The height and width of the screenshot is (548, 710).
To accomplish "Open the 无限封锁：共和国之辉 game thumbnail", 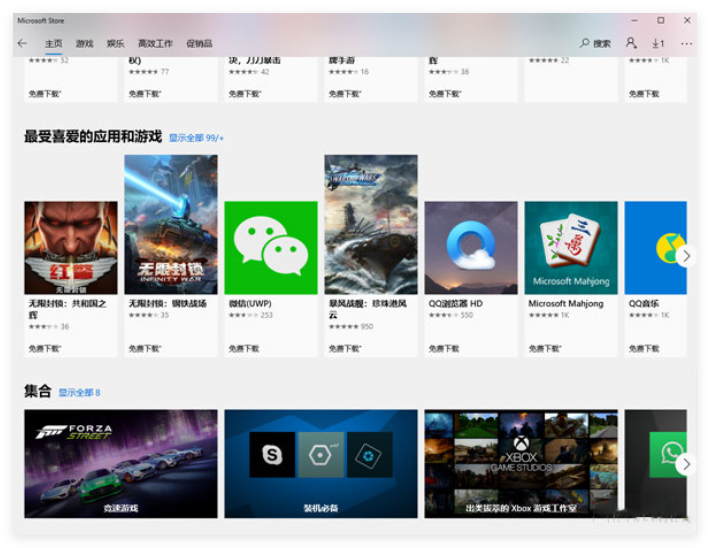I will [71, 248].
